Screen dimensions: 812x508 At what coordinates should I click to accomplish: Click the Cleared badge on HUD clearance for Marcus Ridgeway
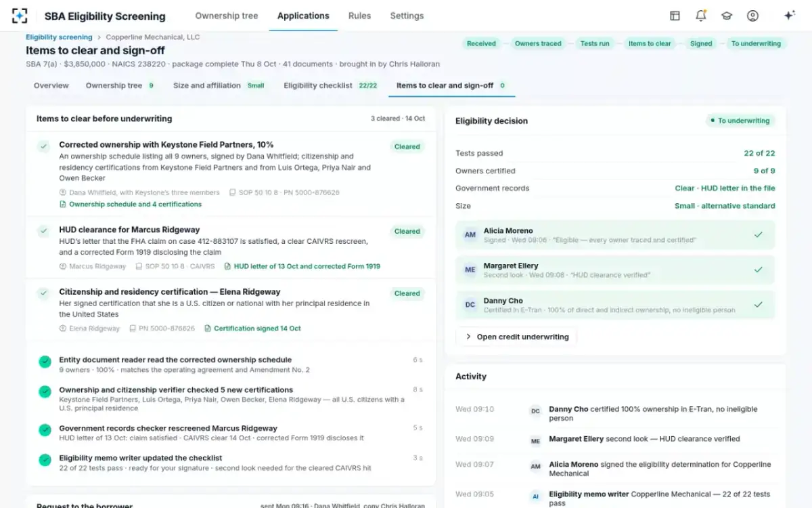[x=407, y=231]
